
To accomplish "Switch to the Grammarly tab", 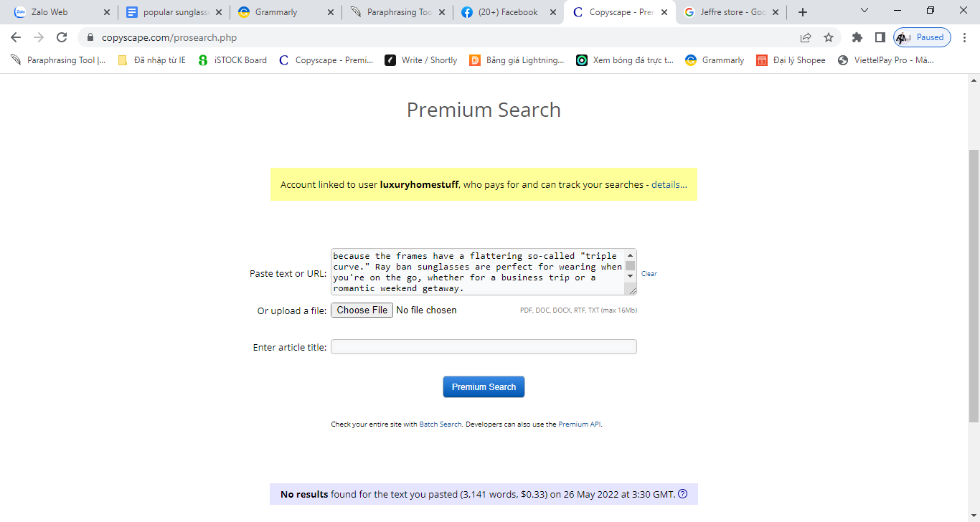I will pos(286,12).
